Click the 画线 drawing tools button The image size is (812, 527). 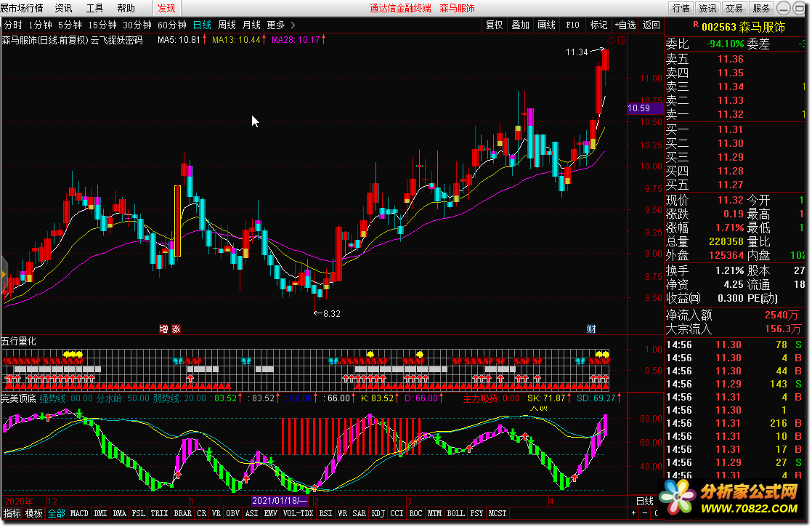(546, 25)
